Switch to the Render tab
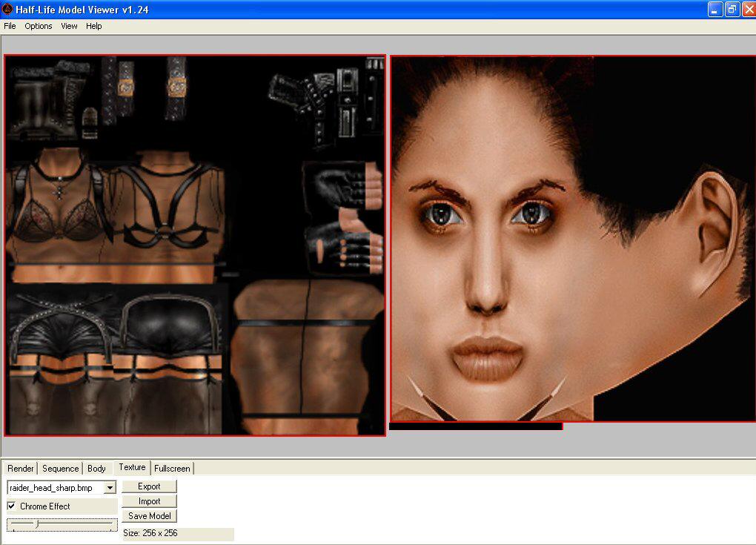 tap(20, 469)
